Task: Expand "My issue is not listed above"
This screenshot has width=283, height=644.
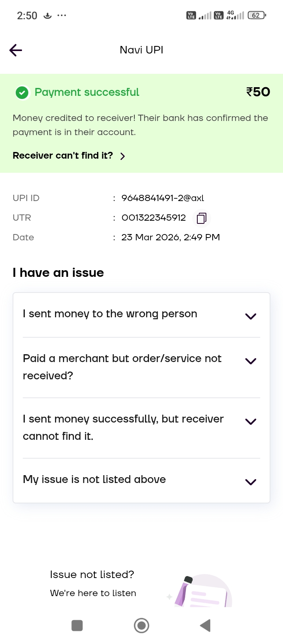Action: point(94,479)
